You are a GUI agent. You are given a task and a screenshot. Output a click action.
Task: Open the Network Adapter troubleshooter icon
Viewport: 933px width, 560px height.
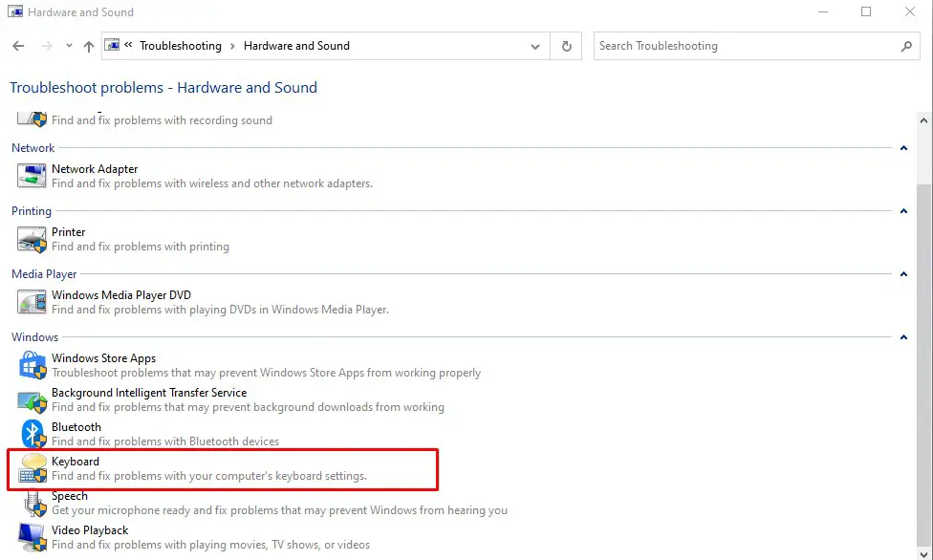point(32,176)
